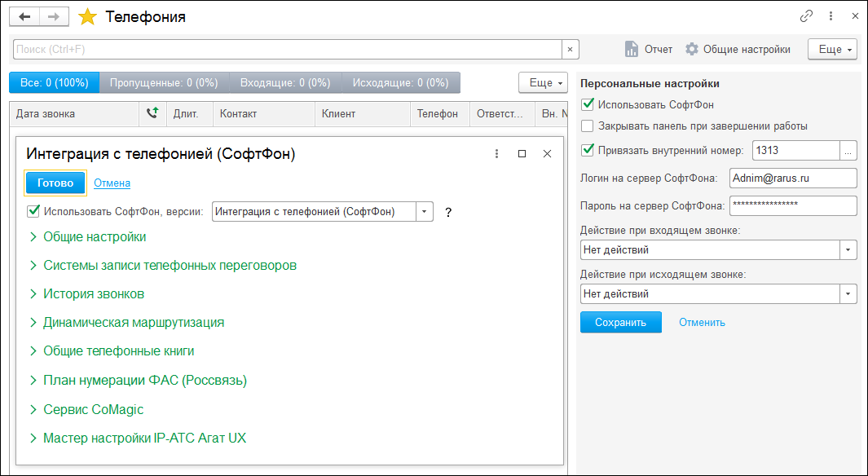Toggle the favorites star for Телефония

87,17
